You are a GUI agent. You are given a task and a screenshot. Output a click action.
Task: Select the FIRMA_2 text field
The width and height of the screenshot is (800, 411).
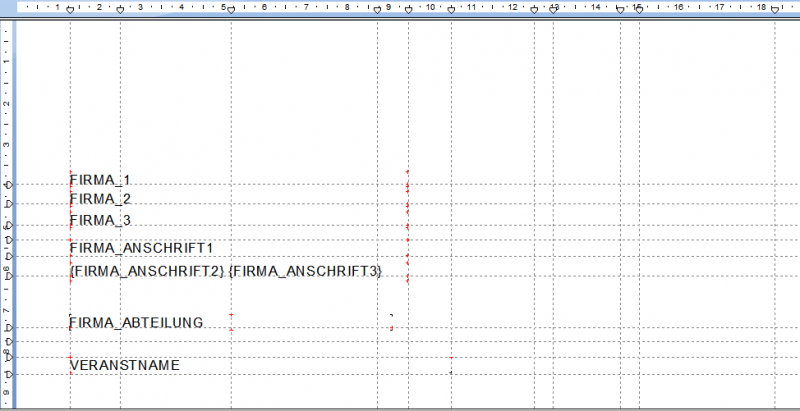click(100, 199)
